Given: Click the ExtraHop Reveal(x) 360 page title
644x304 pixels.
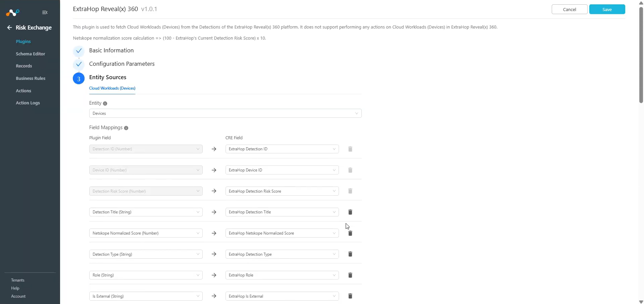Looking at the screenshot, I should pyautogui.click(x=105, y=9).
